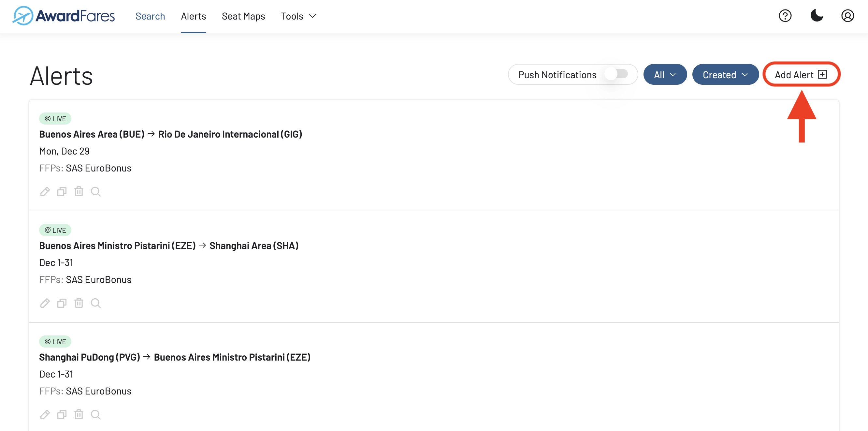Click 'SAS EuroBonus' in PVG to EZE alert
This screenshot has height=431, width=868.
[98, 391]
